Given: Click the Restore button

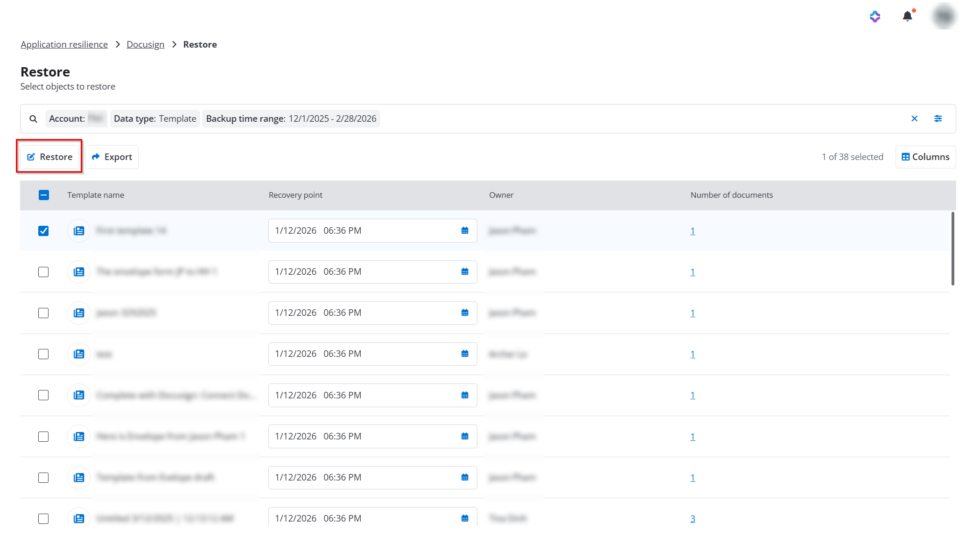Looking at the screenshot, I should coord(49,157).
